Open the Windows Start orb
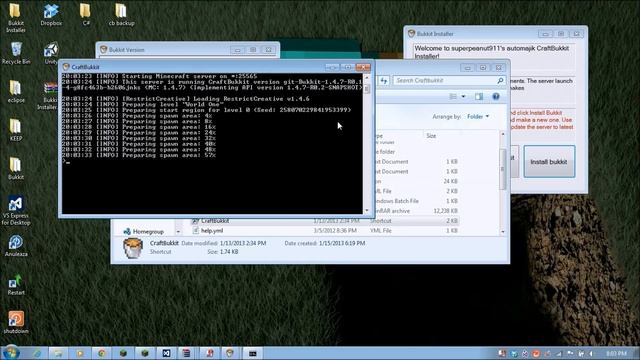The height and width of the screenshot is (360, 640). pyautogui.click(x=11, y=353)
